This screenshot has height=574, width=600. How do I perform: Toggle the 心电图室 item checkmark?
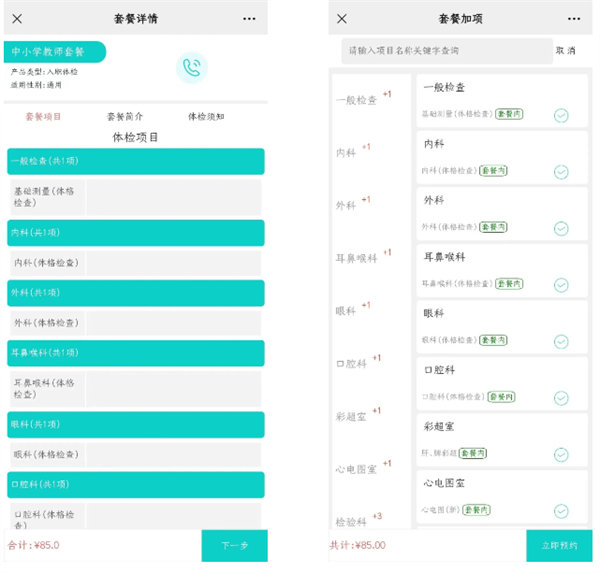pos(561,511)
